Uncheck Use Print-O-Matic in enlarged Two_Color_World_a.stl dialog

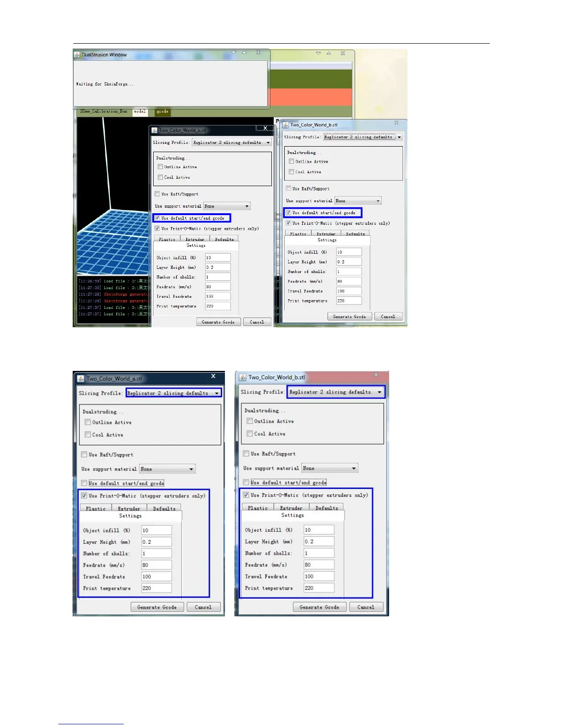(84, 495)
